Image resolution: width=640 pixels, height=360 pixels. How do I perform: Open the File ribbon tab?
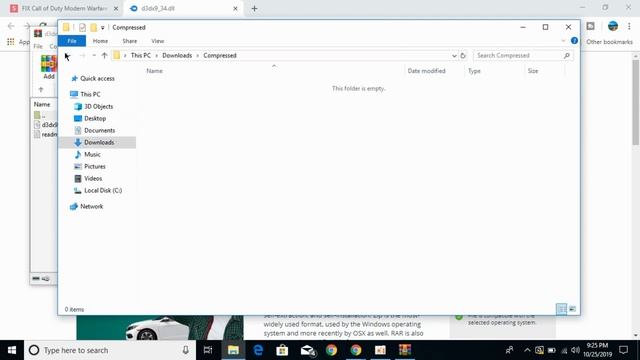72,41
